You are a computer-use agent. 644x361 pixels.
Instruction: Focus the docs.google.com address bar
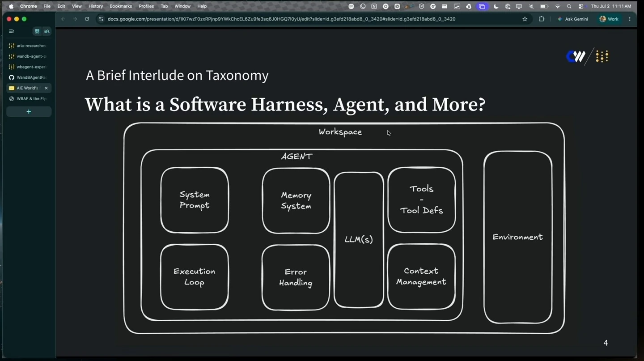click(x=281, y=19)
